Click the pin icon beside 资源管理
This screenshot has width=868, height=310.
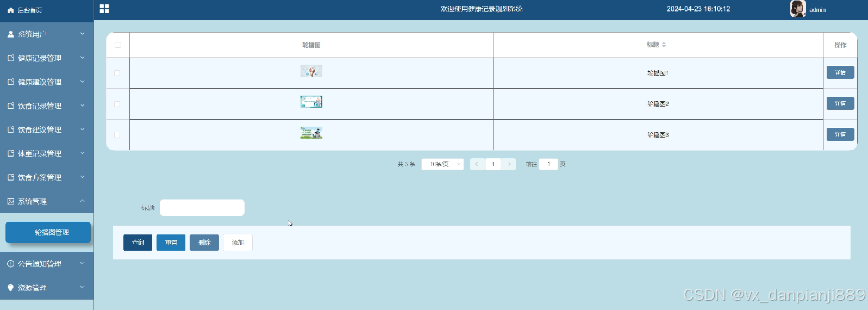pos(11,288)
